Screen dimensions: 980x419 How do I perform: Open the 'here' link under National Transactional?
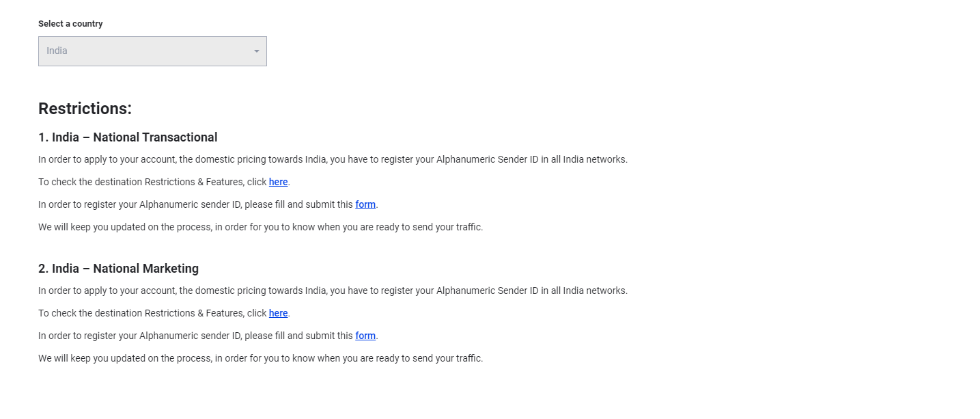point(278,182)
